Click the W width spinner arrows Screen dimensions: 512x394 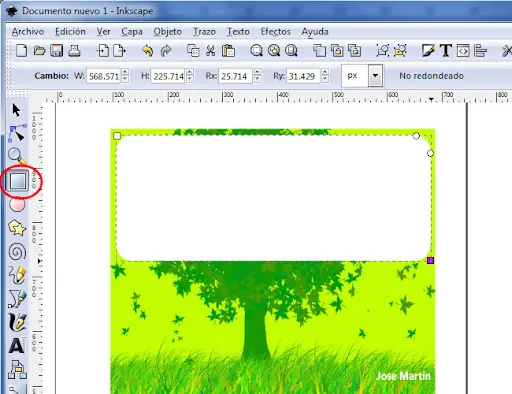tap(125, 76)
